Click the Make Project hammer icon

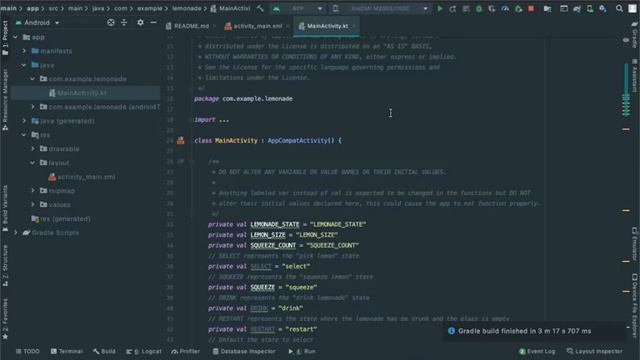click(x=260, y=8)
